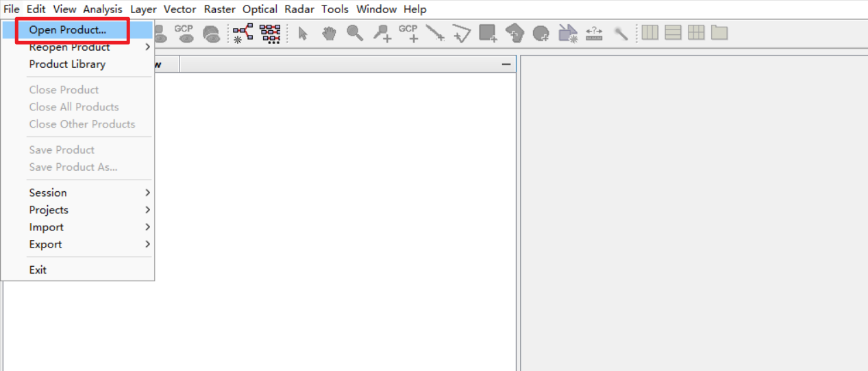Choose Open Product... from File menu
868x371 pixels.
coord(77,30)
